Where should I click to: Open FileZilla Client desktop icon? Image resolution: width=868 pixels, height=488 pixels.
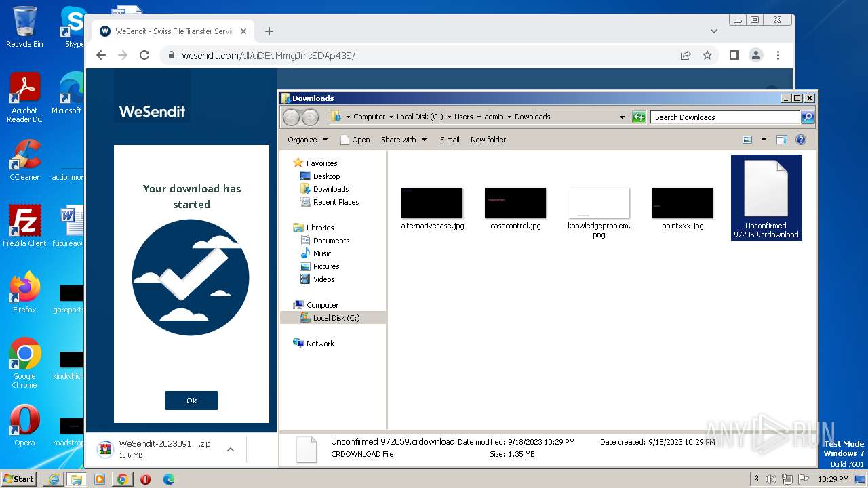click(x=24, y=226)
